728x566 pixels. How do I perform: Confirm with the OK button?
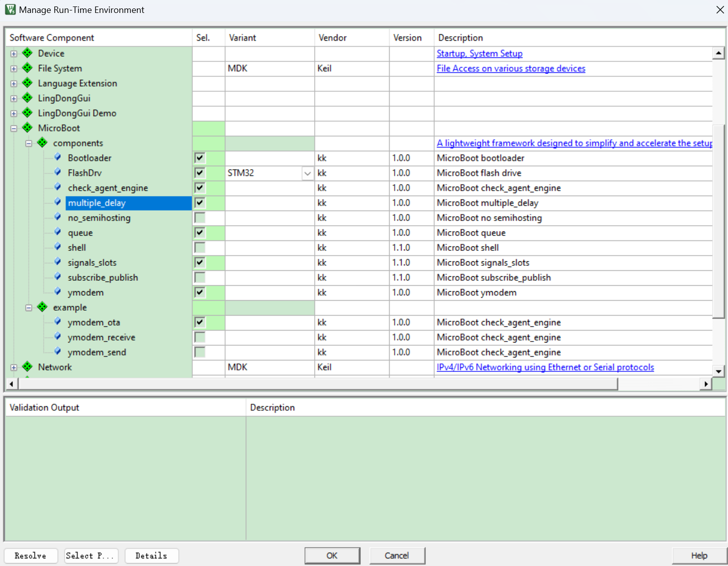click(x=332, y=556)
